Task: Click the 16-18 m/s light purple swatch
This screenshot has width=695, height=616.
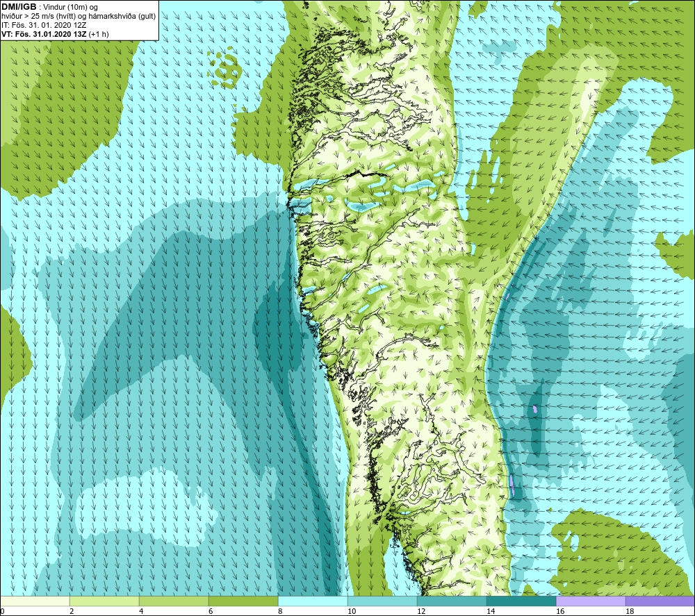Action: coord(591,601)
